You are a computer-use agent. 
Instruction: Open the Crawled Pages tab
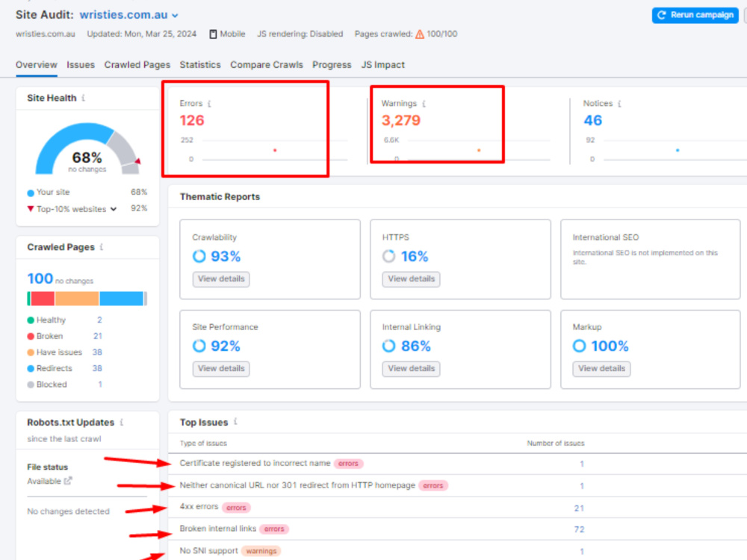(137, 65)
